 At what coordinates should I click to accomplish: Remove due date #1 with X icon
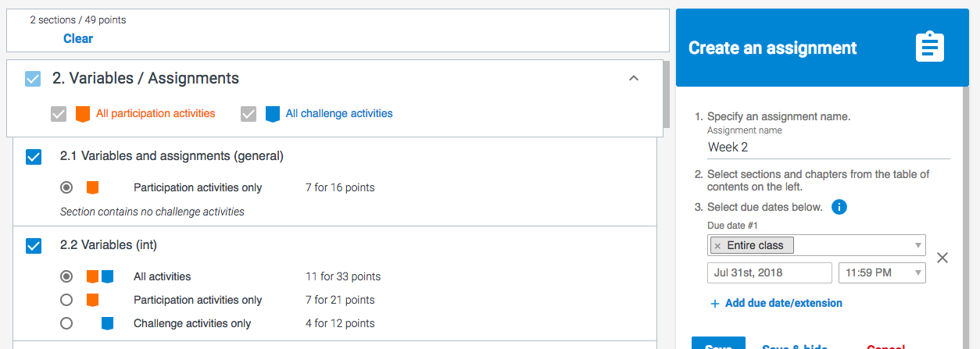pyautogui.click(x=942, y=258)
